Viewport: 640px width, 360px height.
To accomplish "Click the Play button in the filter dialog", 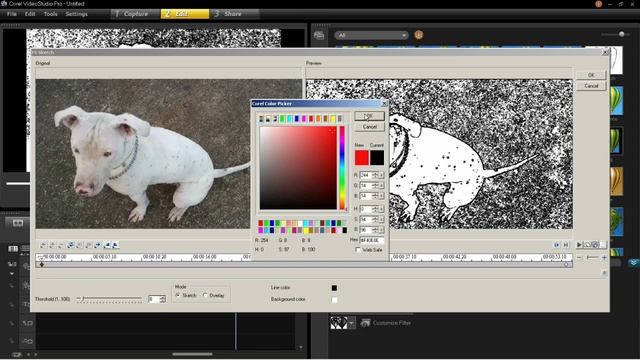I will click(579, 244).
